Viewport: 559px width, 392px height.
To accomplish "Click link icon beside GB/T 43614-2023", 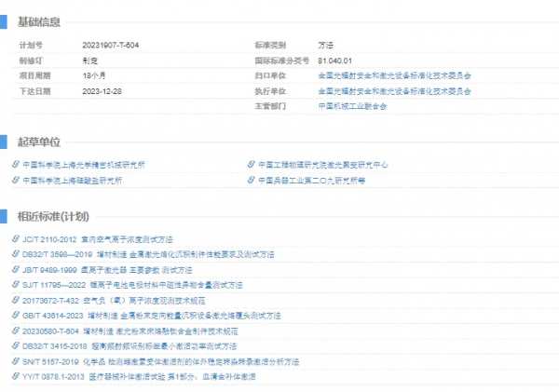I will [16, 316].
